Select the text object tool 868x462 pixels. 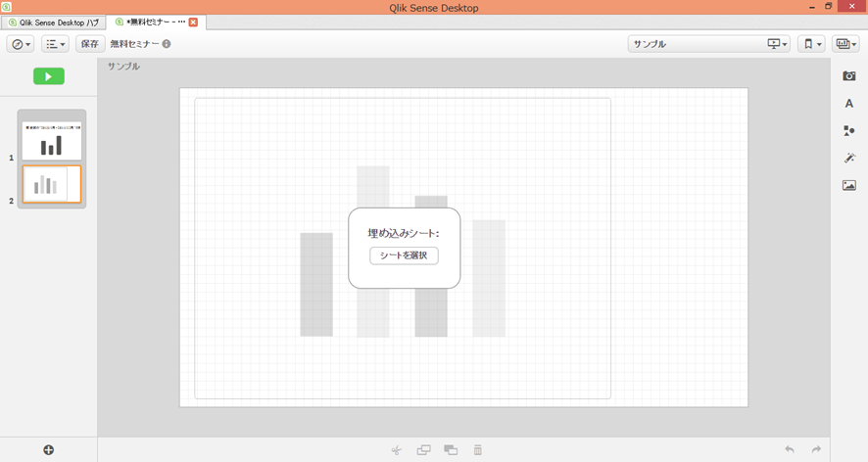point(848,103)
